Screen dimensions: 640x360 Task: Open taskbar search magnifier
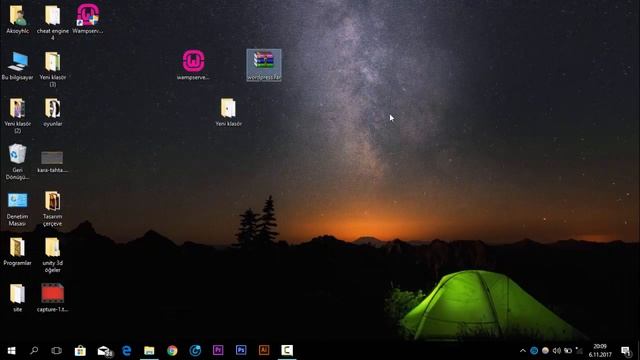34,351
